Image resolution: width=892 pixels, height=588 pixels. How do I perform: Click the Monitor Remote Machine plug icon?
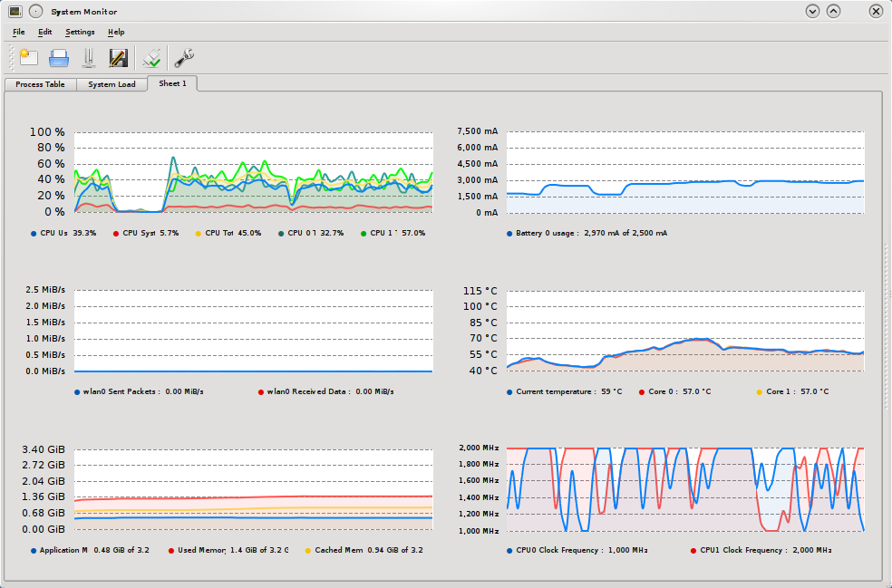[x=152, y=58]
